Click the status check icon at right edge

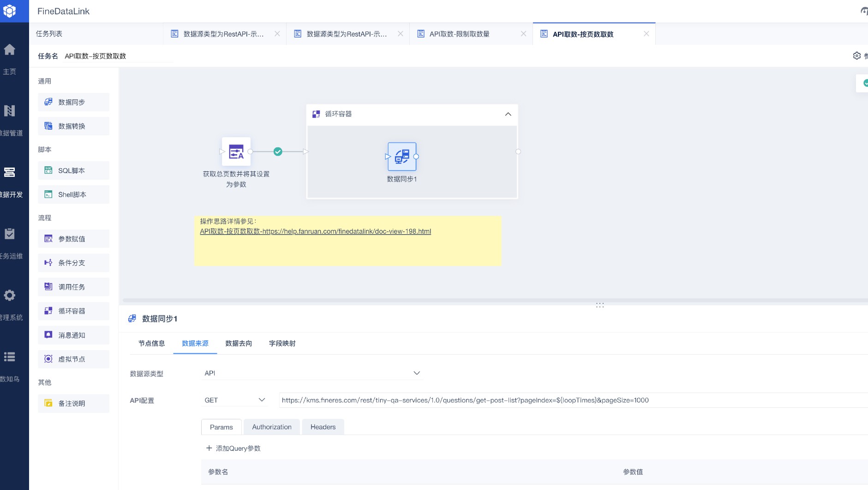click(x=865, y=83)
